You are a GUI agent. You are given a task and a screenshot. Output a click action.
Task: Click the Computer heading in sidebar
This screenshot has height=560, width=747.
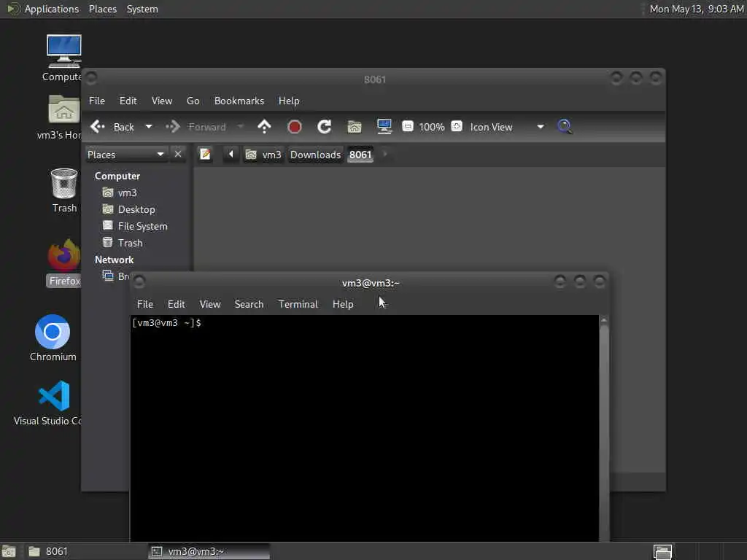(x=117, y=176)
